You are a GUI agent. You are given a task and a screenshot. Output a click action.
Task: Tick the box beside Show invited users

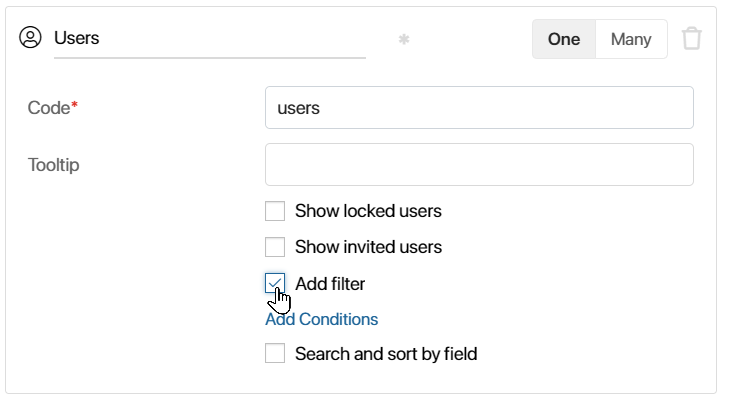[x=275, y=247]
